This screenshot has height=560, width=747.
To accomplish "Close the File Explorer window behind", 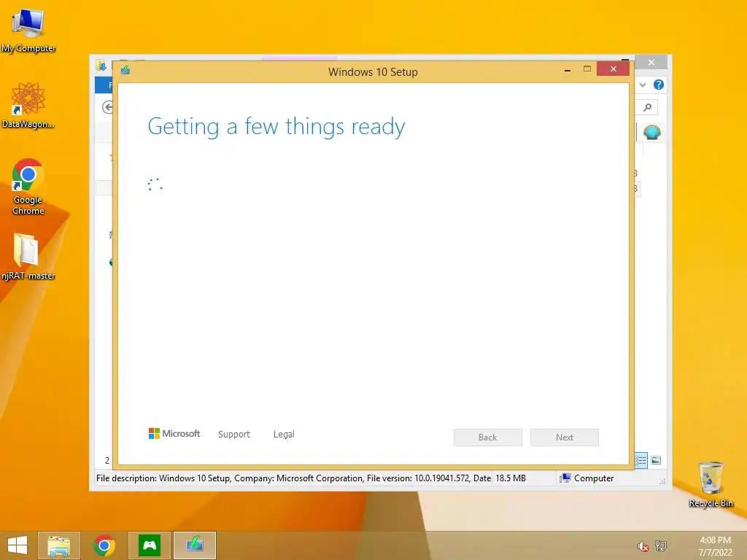I will click(651, 63).
